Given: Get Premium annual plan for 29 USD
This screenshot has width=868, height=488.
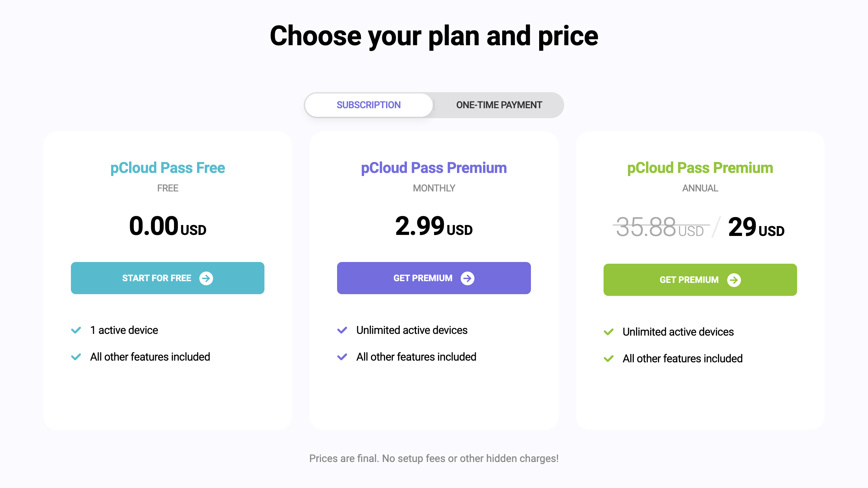Looking at the screenshot, I should [700, 280].
